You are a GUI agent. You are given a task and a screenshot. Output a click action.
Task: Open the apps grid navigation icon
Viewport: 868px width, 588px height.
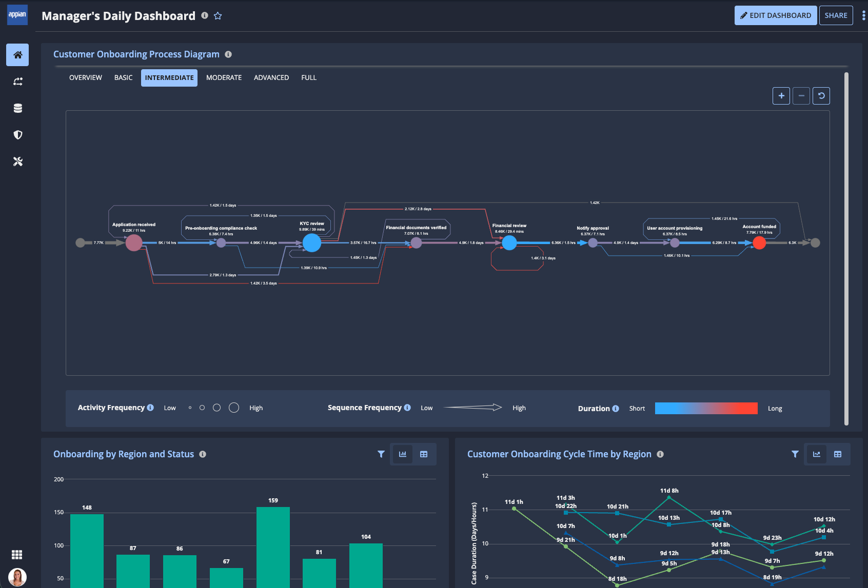pyautogui.click(x=17, y=555)
